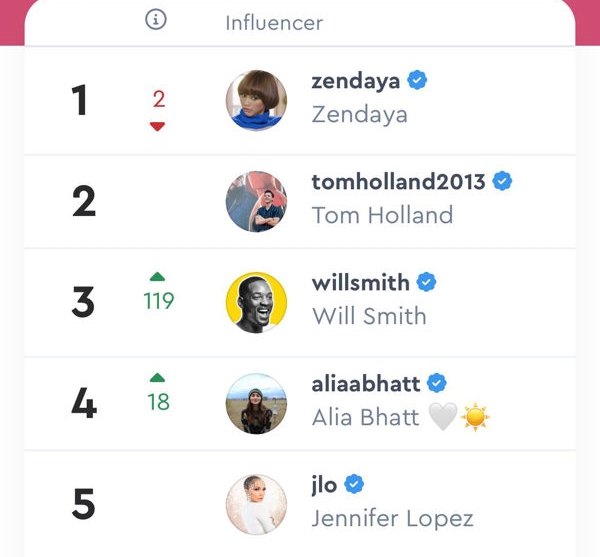
Task: Open Zendaya's profile picture
Action: tap(256, 100)
